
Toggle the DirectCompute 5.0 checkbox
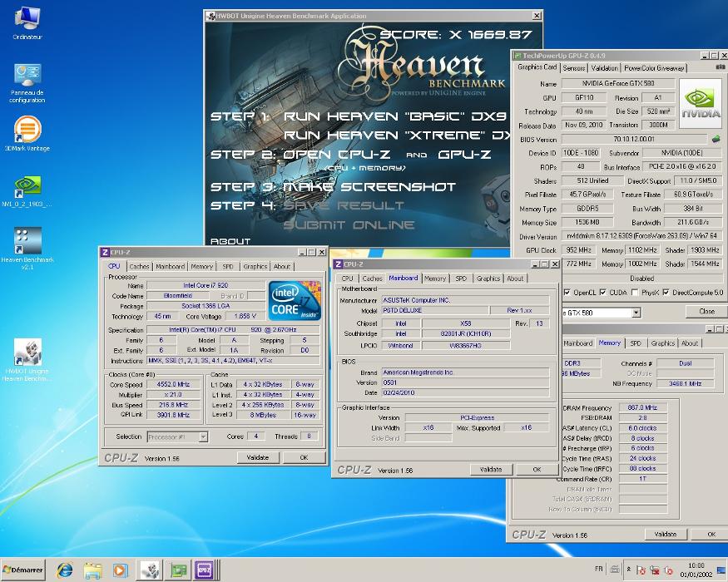pos(666,293)
